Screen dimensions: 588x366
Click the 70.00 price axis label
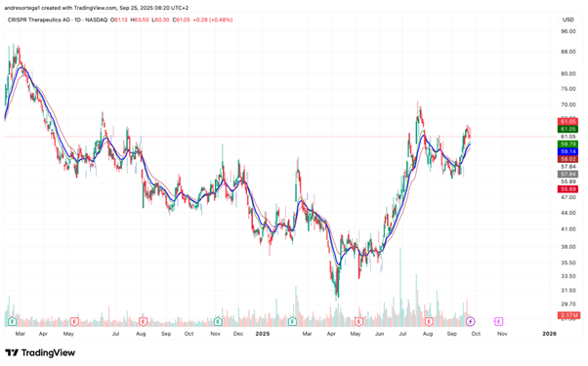point(568,104)
